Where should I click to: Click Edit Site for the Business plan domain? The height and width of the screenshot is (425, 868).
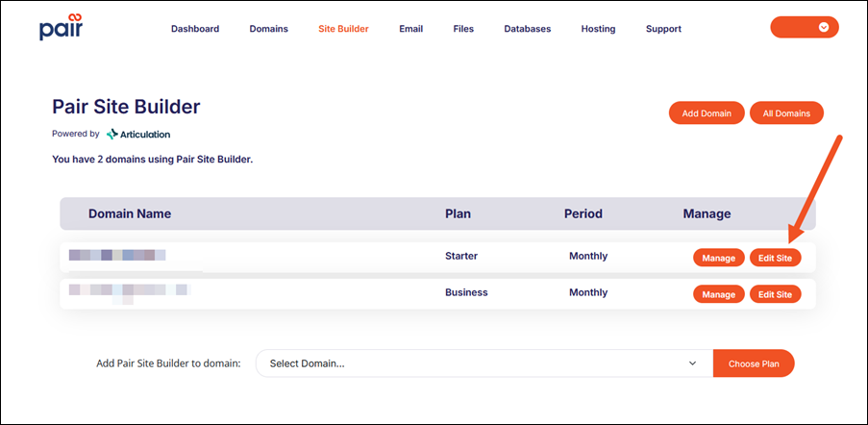pyautogui.click(x=775, y=294)
